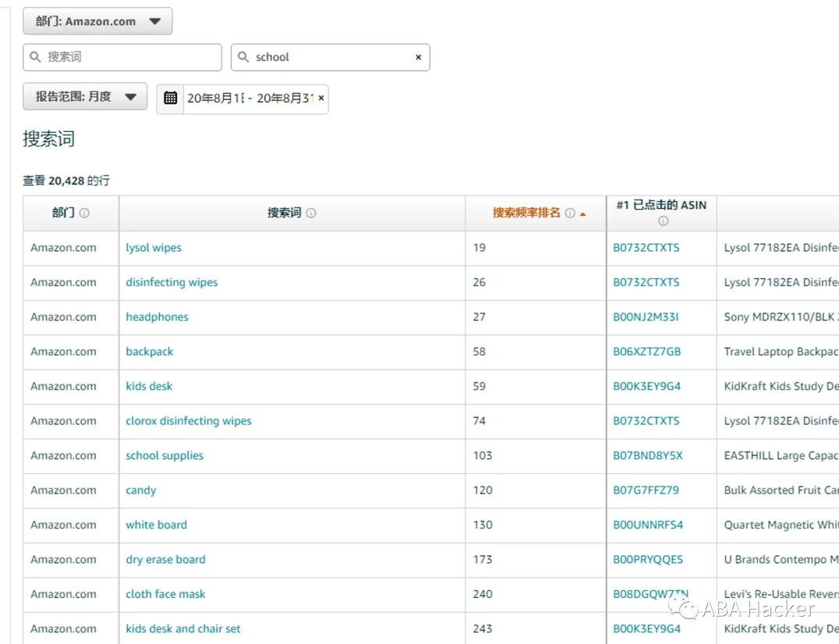This screenshot has height=644, width=839.
Task: Open the cloth face mask search term
Action: 165,594
